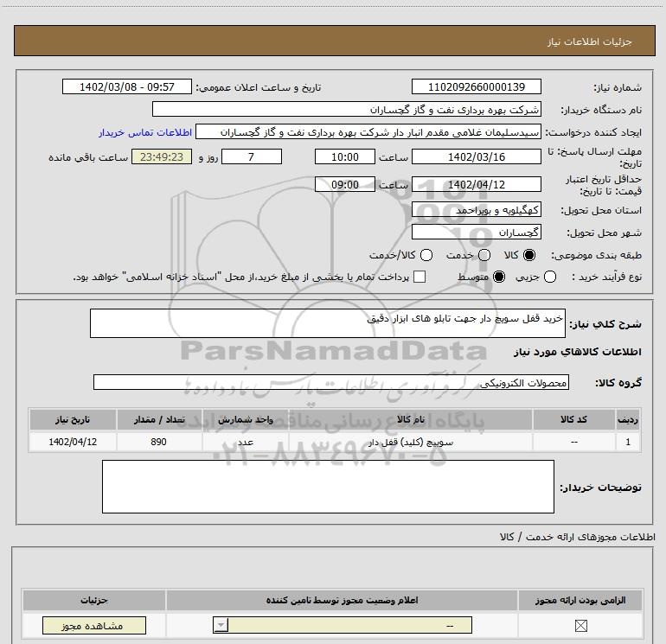666x644 pixels.
Task: Click row number 1 cell
Action: coord(628,442)
